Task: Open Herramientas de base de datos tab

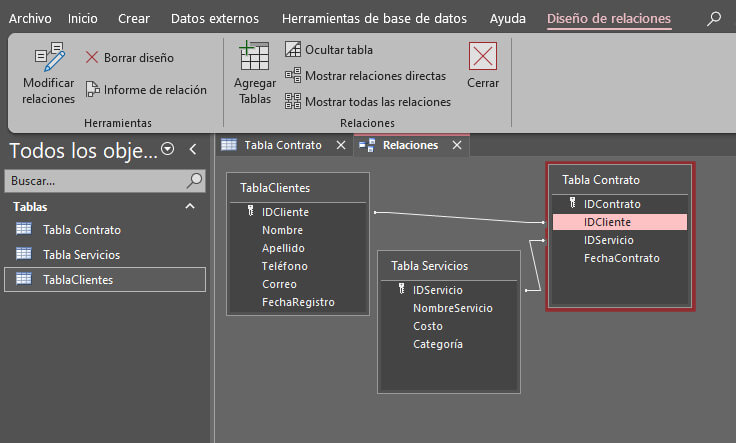Action: pyautogui.click(x=374, y=19)
